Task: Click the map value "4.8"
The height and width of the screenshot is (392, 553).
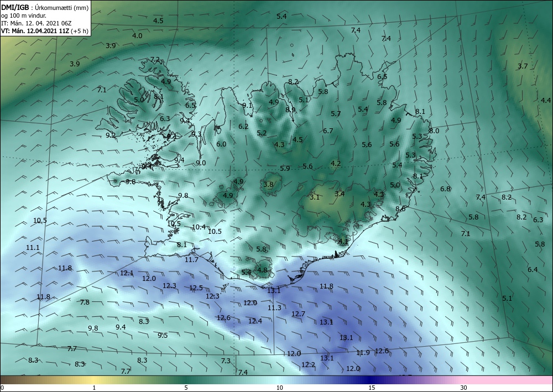Action: point(262,270)
